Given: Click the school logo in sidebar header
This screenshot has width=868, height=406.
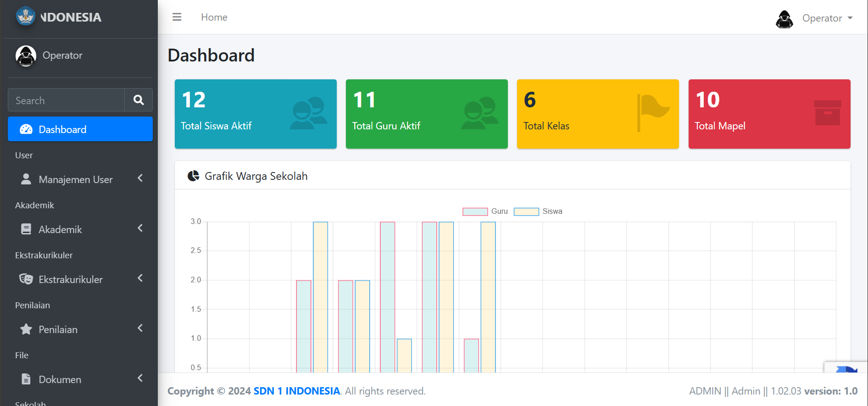Looking at the screenshot, I should pos(26,17).
